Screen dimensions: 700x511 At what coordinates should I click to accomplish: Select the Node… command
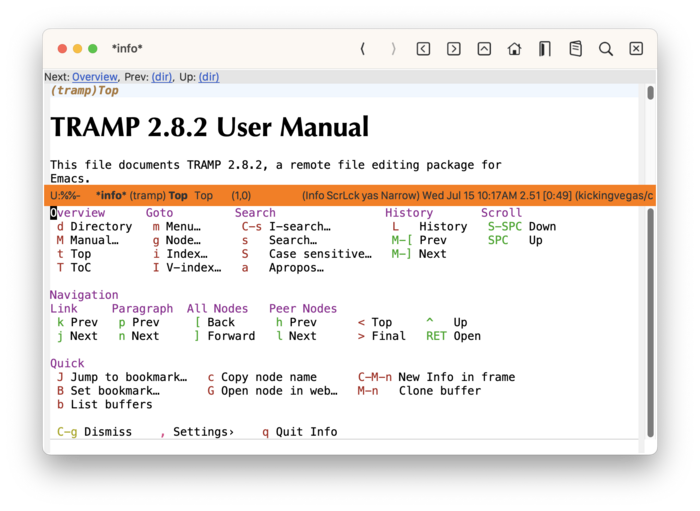click(x=177, y=241)
